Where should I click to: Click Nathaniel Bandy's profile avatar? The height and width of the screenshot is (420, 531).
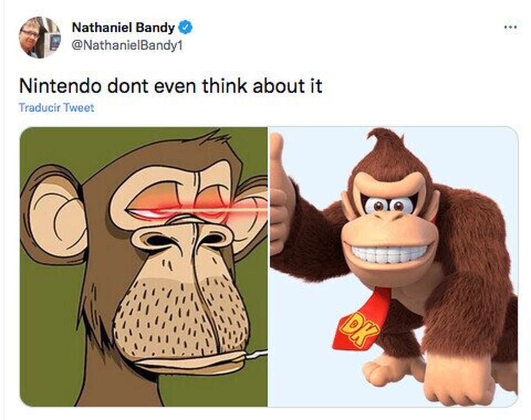(39, 37)
